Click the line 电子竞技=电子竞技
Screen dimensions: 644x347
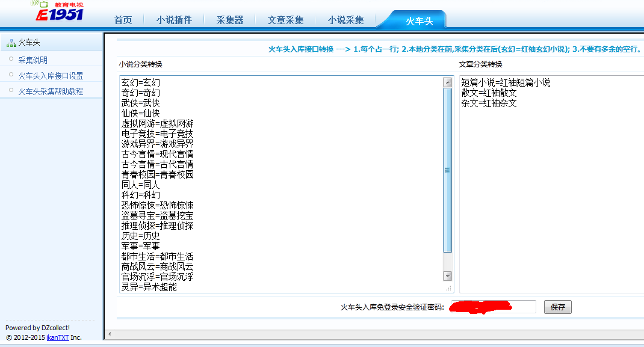coord(157,134)
